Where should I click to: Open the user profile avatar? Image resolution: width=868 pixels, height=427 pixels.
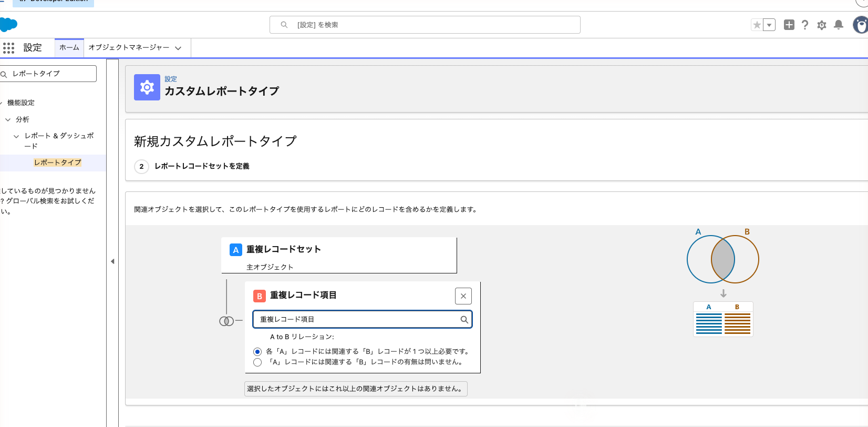(861, 25)
